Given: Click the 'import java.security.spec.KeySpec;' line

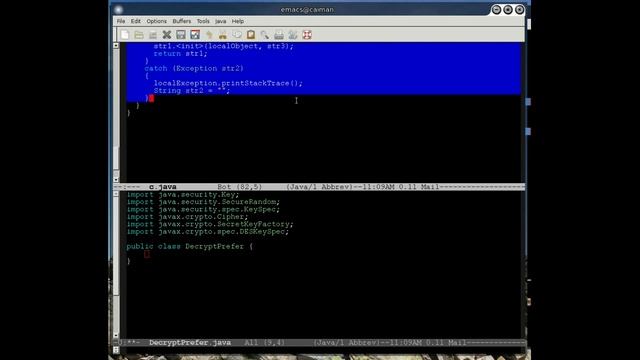Looking at the screenshot, I should 203,209.
